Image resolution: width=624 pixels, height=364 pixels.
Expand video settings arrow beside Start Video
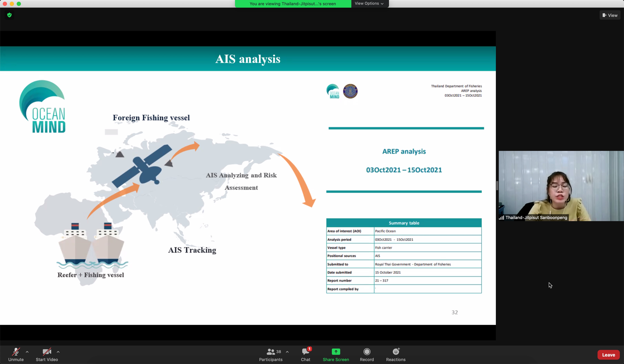(x=58, y=352)
